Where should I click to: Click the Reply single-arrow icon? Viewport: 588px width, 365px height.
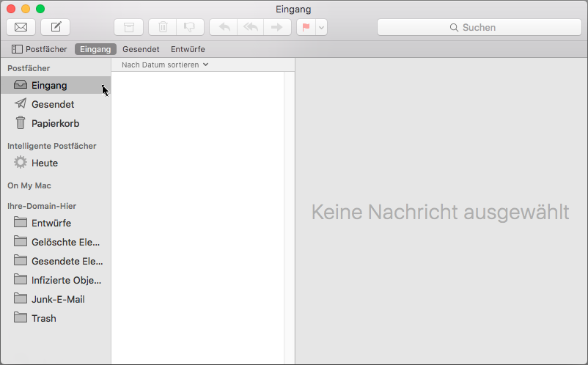[x=224, y=27]
